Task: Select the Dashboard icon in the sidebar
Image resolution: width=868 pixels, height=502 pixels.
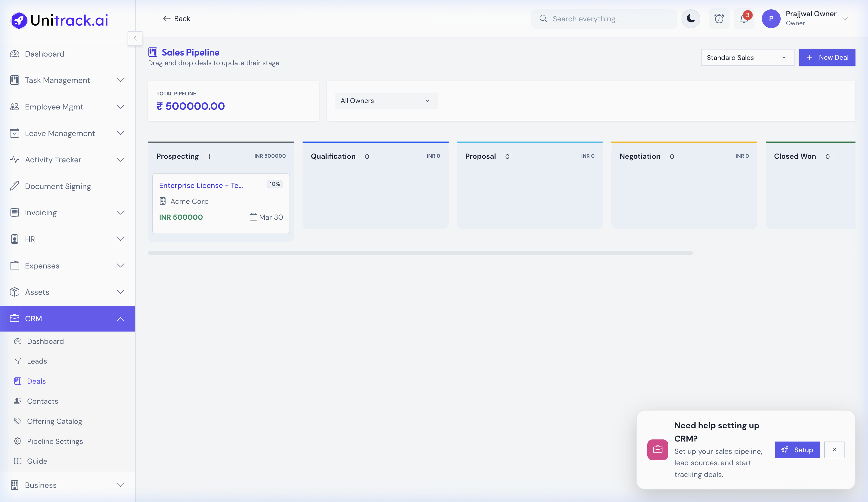Action: [14, 54]
